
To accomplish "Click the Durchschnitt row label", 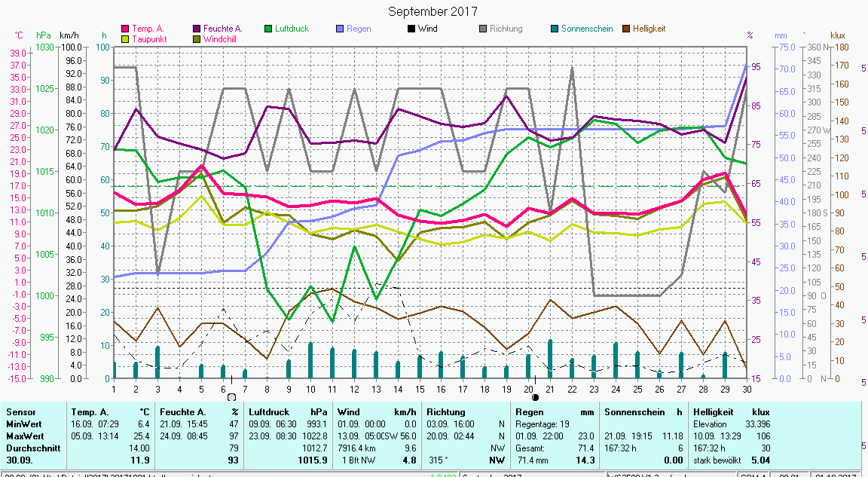I will click(31, 448).
